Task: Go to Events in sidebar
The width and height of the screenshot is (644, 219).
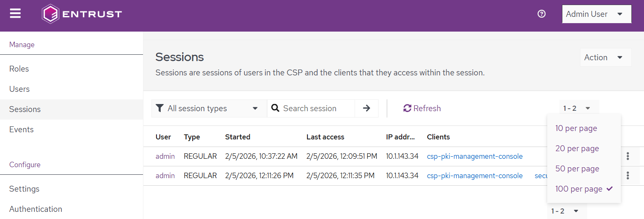Action: pyautogui.click(x=21, y=129)
